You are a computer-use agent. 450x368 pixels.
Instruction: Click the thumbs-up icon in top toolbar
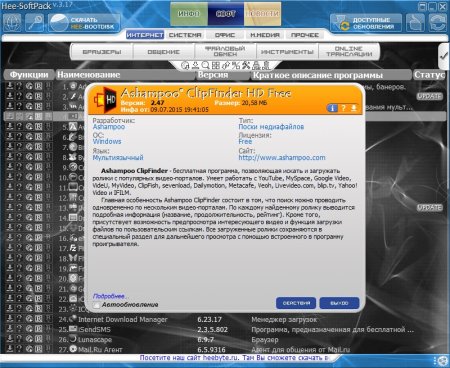[415, 23]
